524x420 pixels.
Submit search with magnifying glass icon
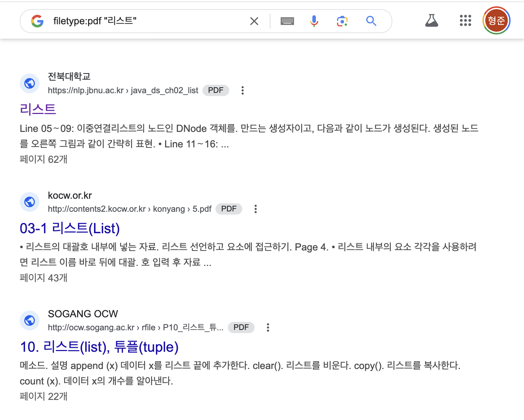[371, 21]
